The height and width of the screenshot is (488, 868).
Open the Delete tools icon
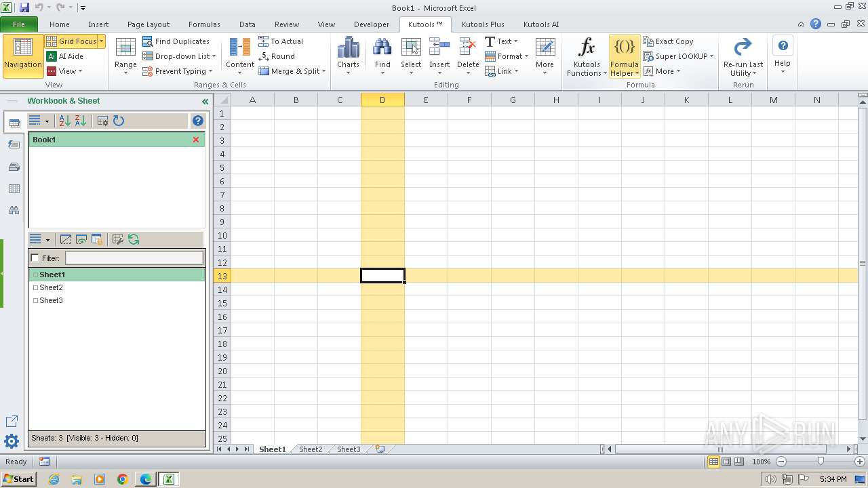point(468,54)
